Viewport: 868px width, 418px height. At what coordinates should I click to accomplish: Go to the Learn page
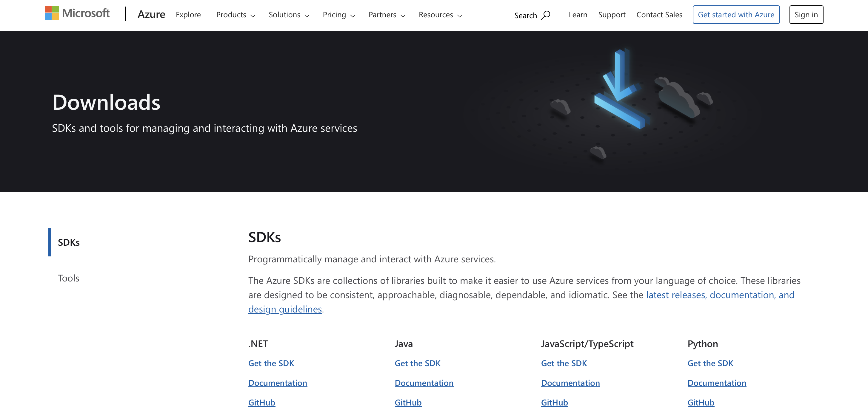tap(578, 15)
